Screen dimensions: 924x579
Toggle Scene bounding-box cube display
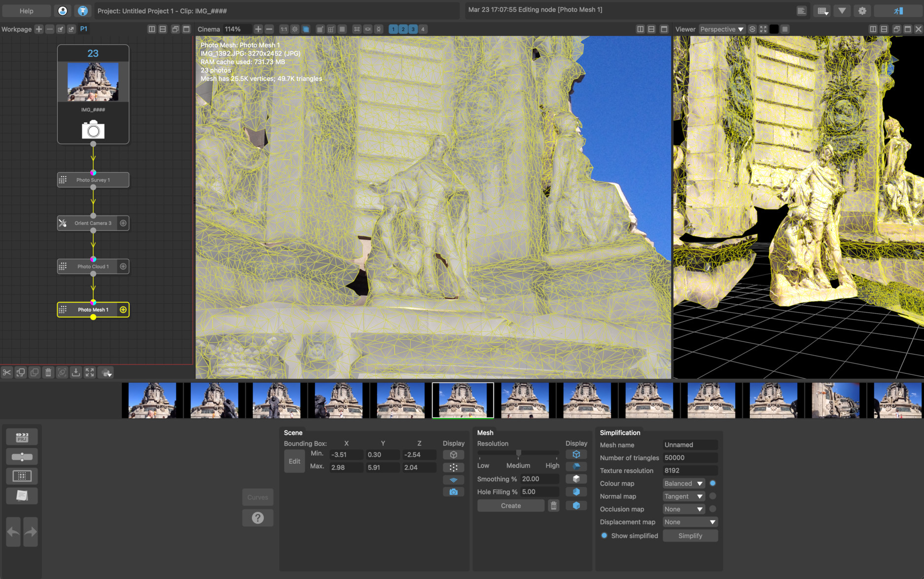(454, 455)
